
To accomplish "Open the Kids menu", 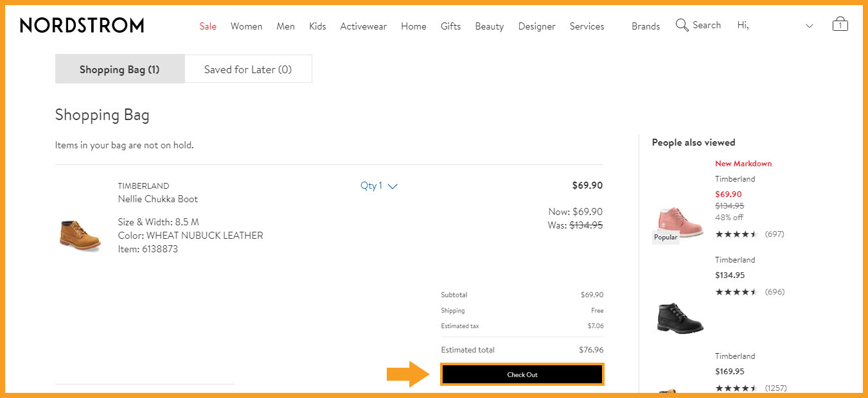I will (317, 26).
